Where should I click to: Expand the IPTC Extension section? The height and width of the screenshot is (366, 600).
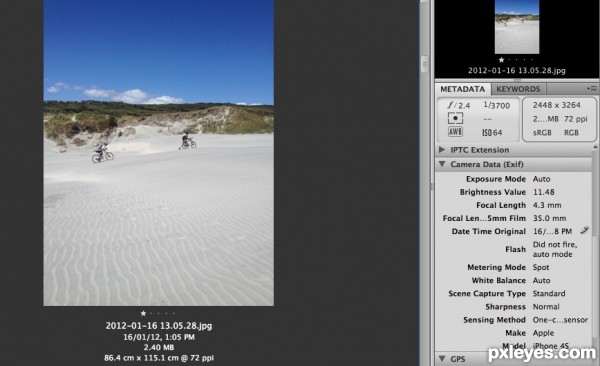click(x=442, y=149)
